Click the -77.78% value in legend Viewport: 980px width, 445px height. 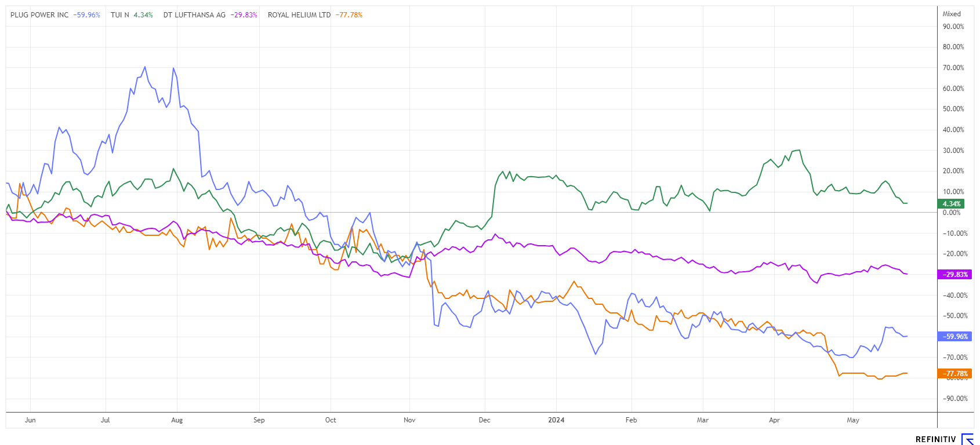coord(349,15)
